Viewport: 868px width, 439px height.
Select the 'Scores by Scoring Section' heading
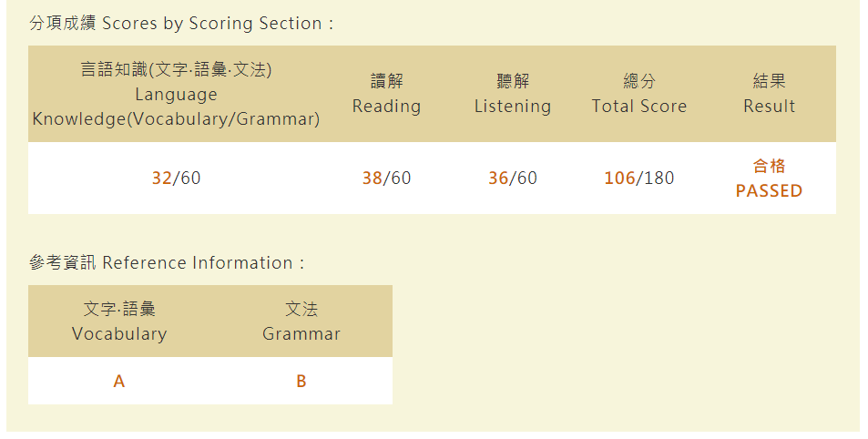(x=181, y=24)
